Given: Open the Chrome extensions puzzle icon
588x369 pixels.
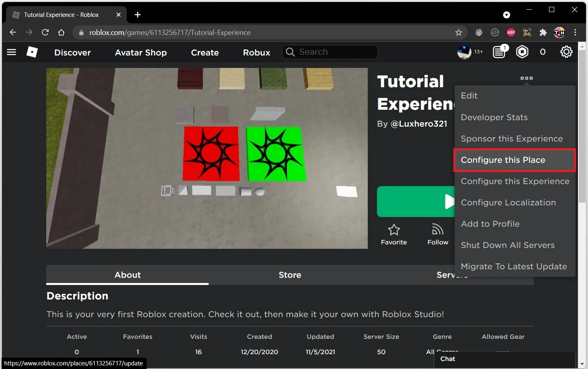Looking at the screenshot, I should [x=543, y=33].
